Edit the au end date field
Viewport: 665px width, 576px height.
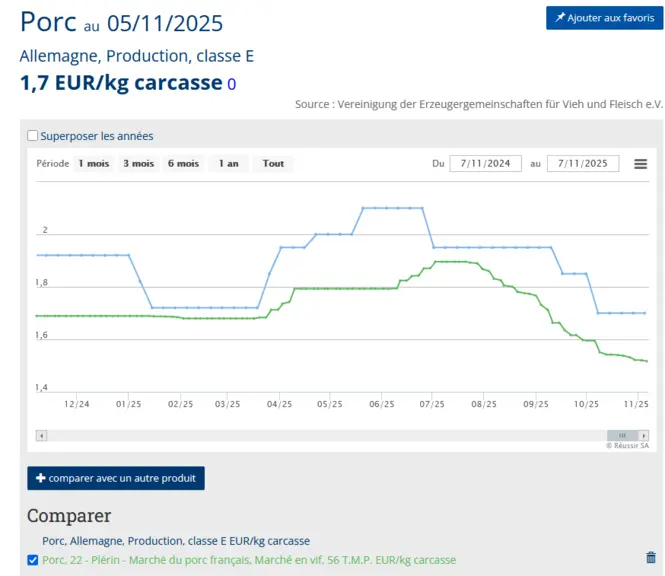point(583,163)
